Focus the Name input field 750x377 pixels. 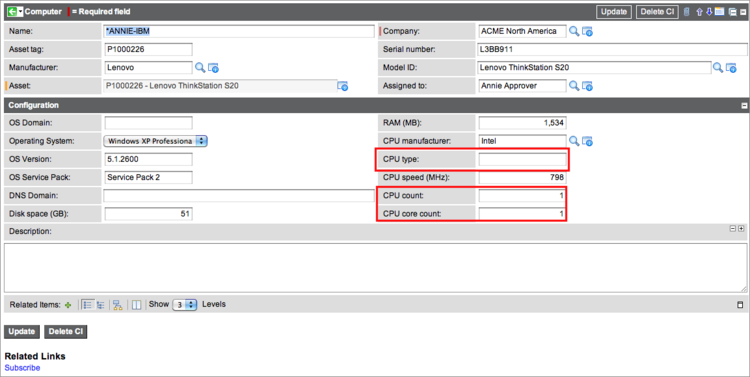239,32
